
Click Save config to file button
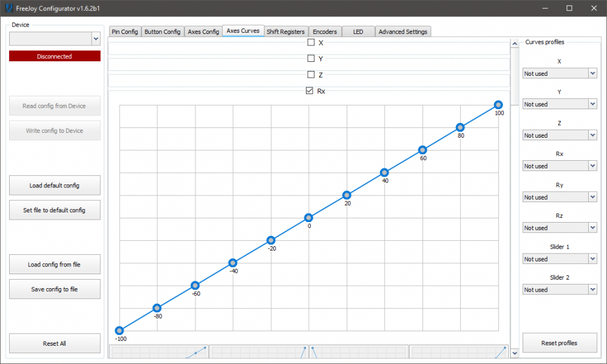(55, 289)
